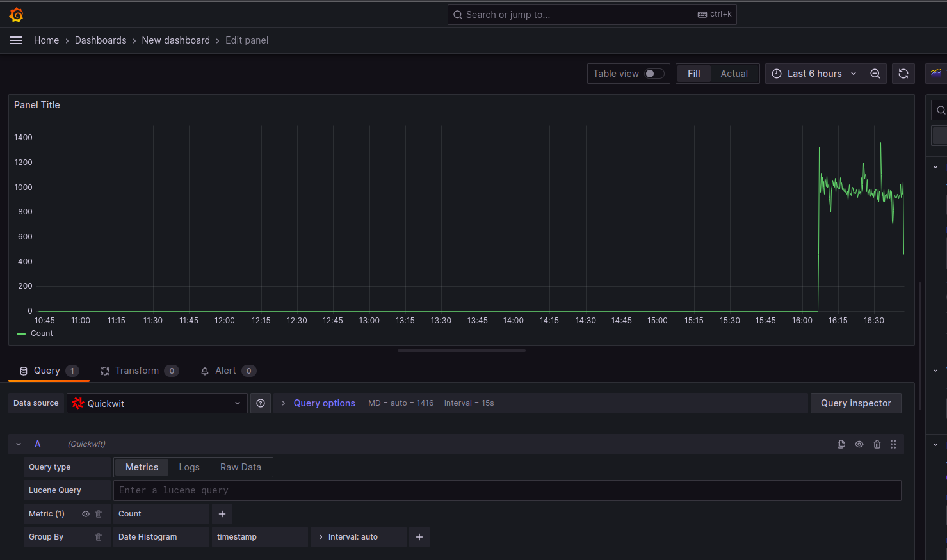Open the Quickwit data source dropdown
The height and width of the screenshot is (560, 947).
click(157, 403)
